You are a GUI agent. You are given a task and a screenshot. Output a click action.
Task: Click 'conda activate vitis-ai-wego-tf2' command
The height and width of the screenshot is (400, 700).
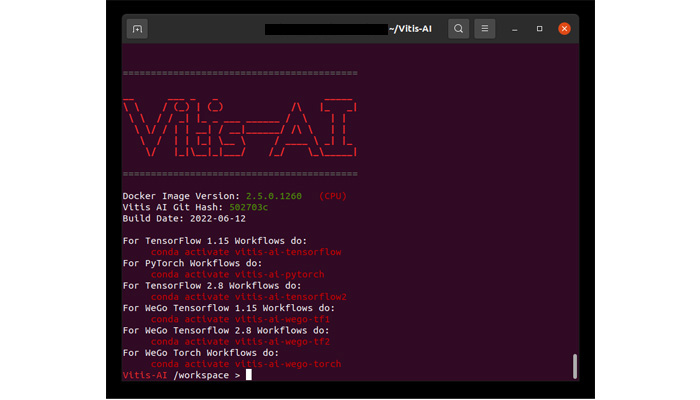[x=240, y=342]
